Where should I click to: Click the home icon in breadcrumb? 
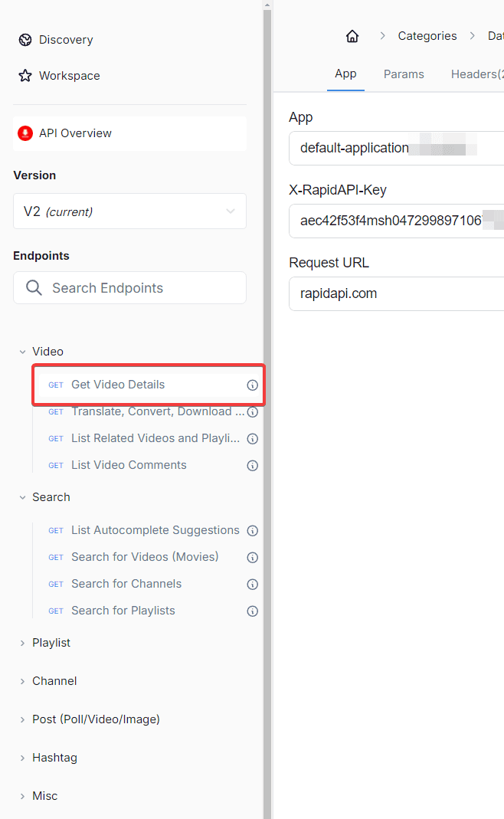coord(352,36)
